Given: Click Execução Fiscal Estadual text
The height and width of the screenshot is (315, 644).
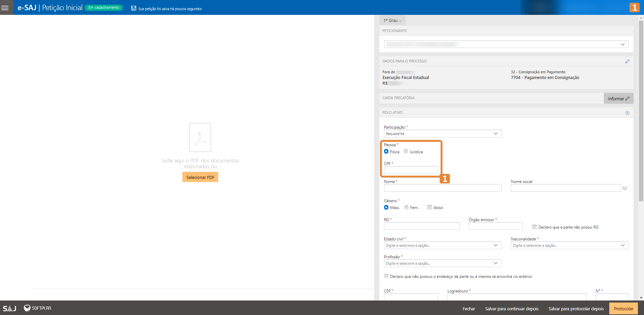Looking at the screenshot, I should coord(406,78).
